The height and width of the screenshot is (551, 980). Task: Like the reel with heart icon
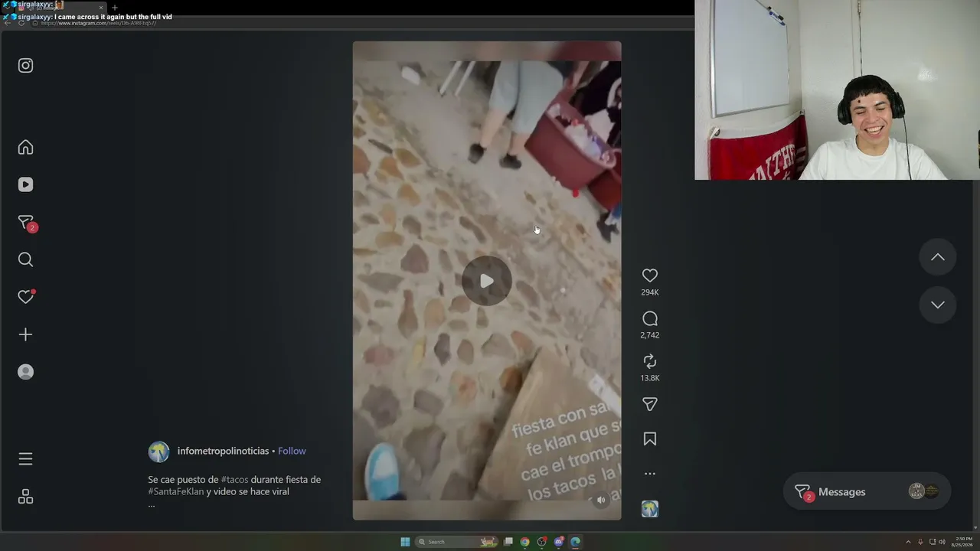point(650,275)
